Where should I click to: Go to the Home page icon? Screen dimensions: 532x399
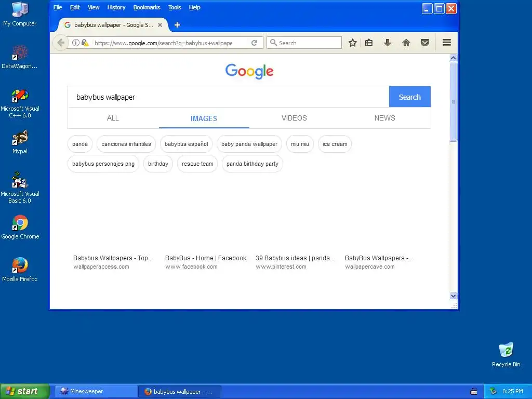pyautogui.click(x=406, y=43)
